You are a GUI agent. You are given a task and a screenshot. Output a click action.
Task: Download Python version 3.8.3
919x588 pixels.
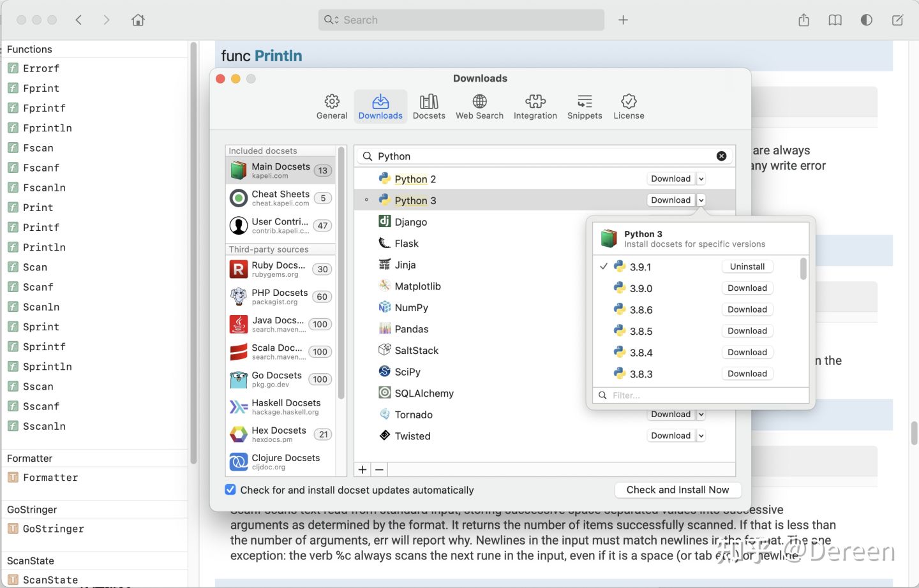click(747, 374)
